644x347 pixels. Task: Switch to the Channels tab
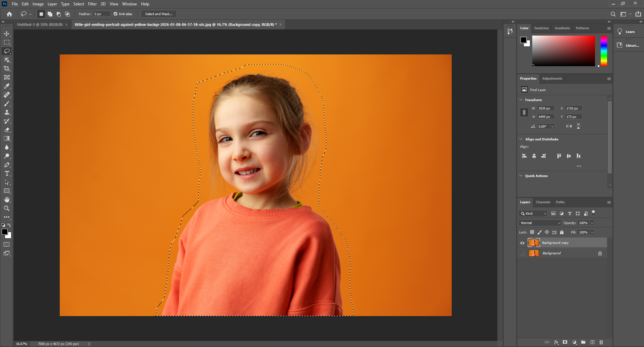click(x=543, y=202)
